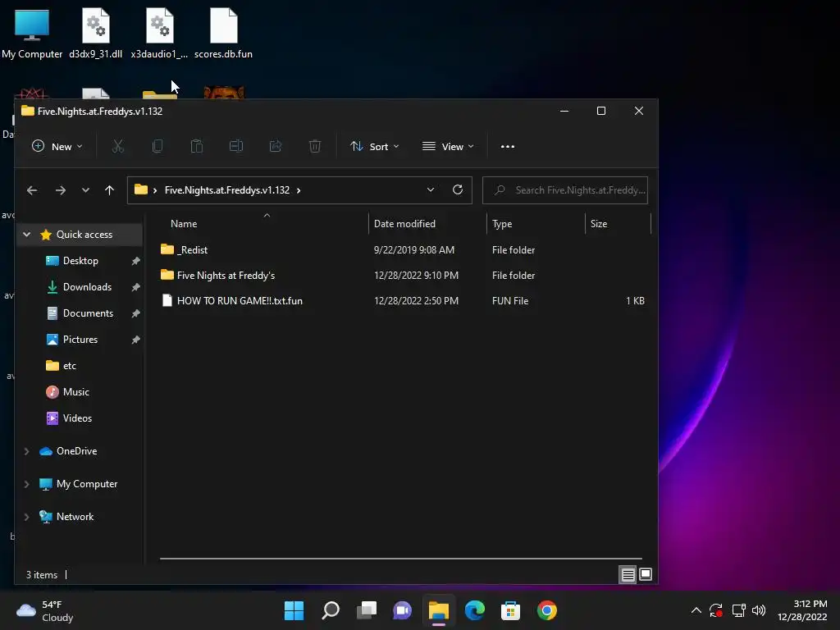The width and height of the screenshot is (840, 630).
Task: Expand My Computer in navigation pane
Action: point(27,484)
